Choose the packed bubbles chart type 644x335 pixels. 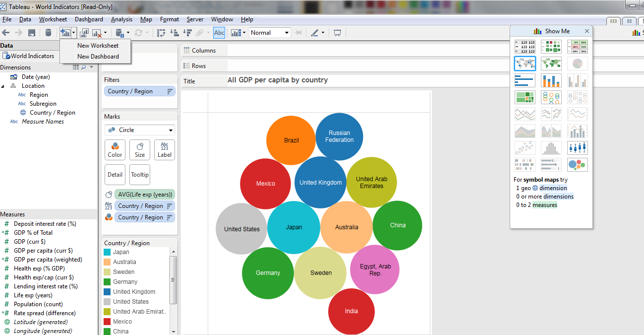coord(577,164)
